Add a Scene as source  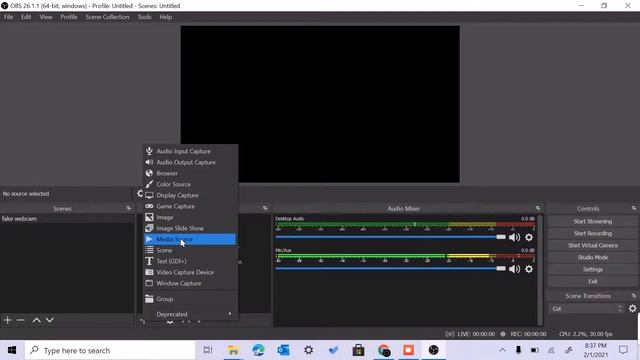click(x=190, y=250)
